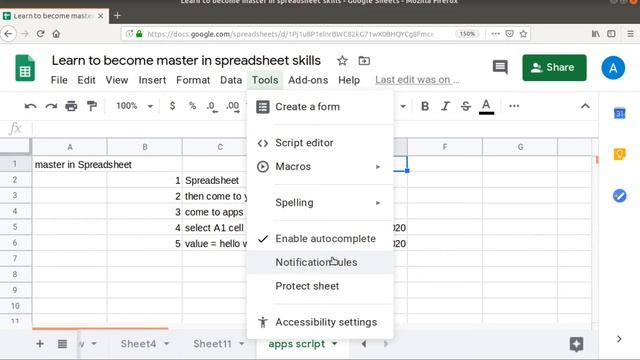The image size is (640, 360).
Task: Switch to the Sheet11 tab
Action: [x=212, y=344]
